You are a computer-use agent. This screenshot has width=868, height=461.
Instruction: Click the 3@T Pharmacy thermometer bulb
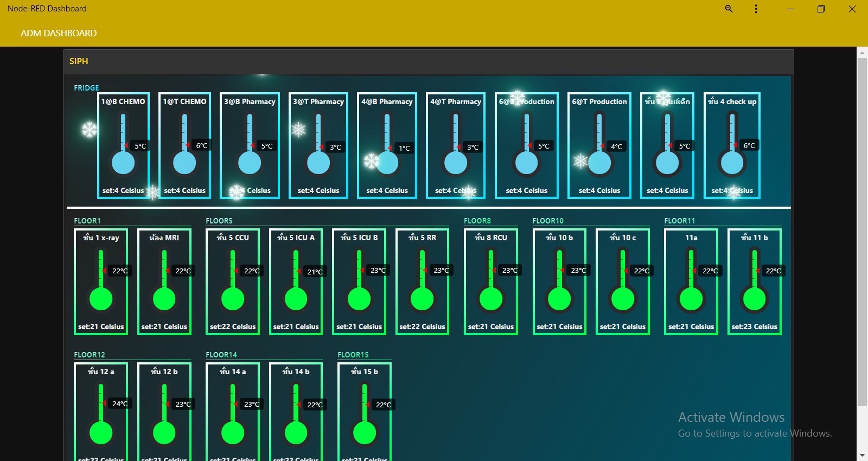[318, 163]
